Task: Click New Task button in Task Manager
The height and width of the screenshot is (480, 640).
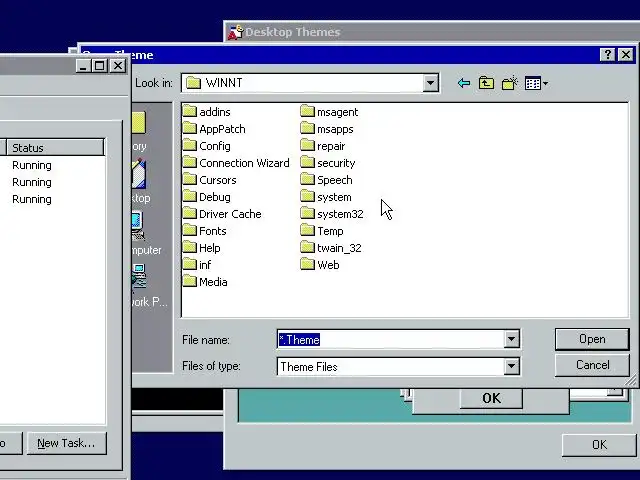Action: click(x=67, y=443)
